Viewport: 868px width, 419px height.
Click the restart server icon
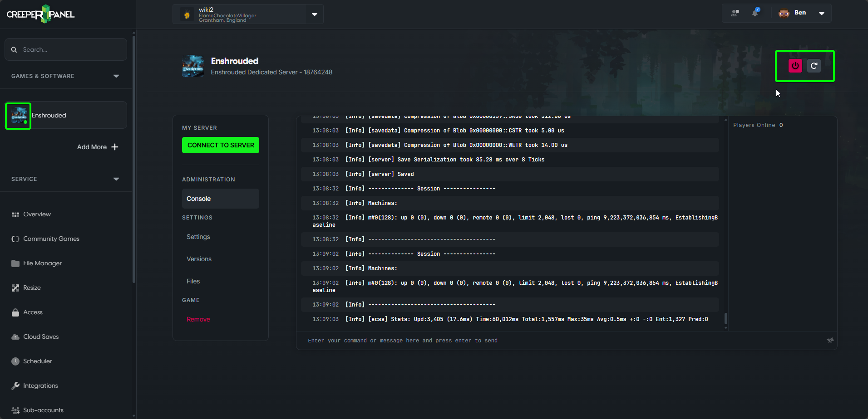pyautogui.click(x=814, y=66)
